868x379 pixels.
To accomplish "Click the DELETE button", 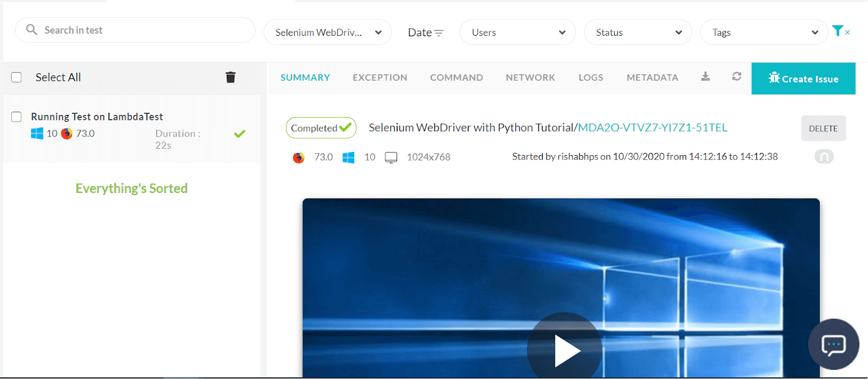I will click(824, 129).
